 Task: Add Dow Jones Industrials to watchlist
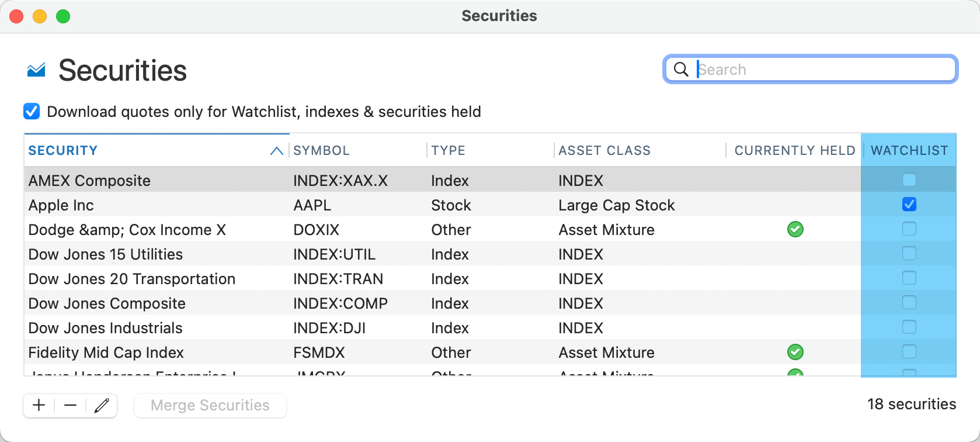coord(909,327)
